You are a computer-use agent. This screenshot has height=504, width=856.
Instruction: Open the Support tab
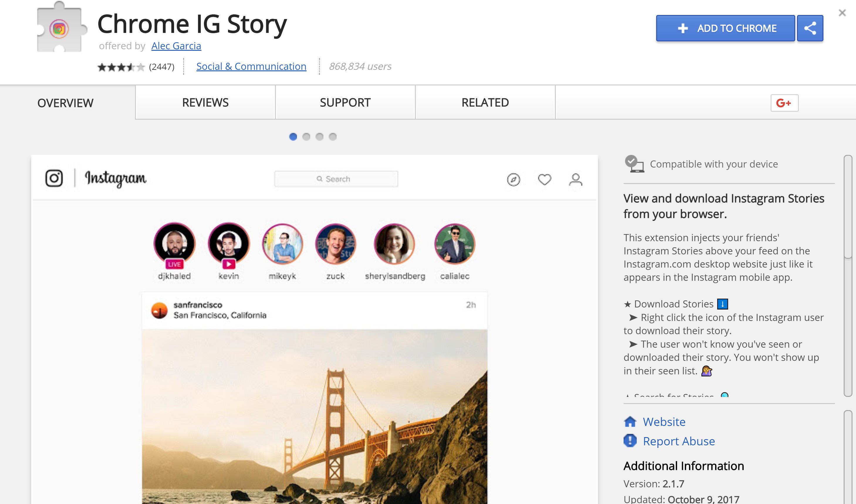[x=345, y=103]
